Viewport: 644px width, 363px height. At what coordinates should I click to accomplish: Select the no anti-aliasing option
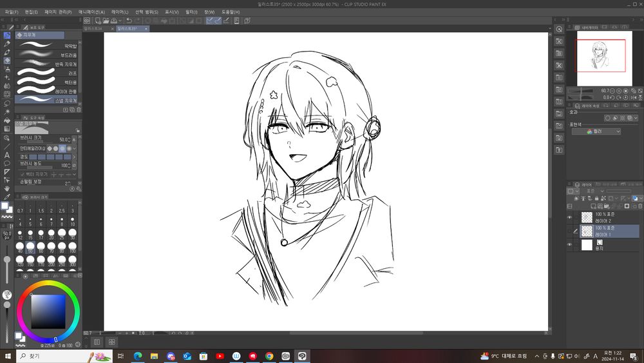50,148
